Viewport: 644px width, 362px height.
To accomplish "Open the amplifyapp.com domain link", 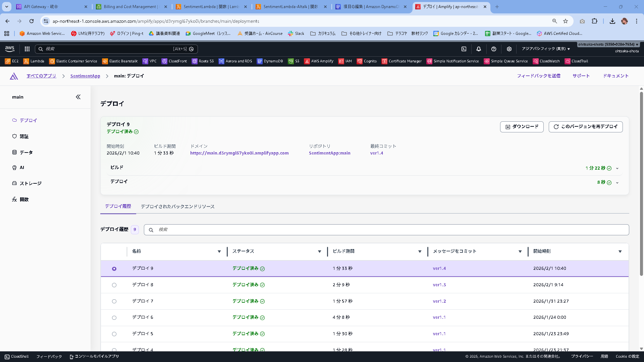I will click(239, 153).
